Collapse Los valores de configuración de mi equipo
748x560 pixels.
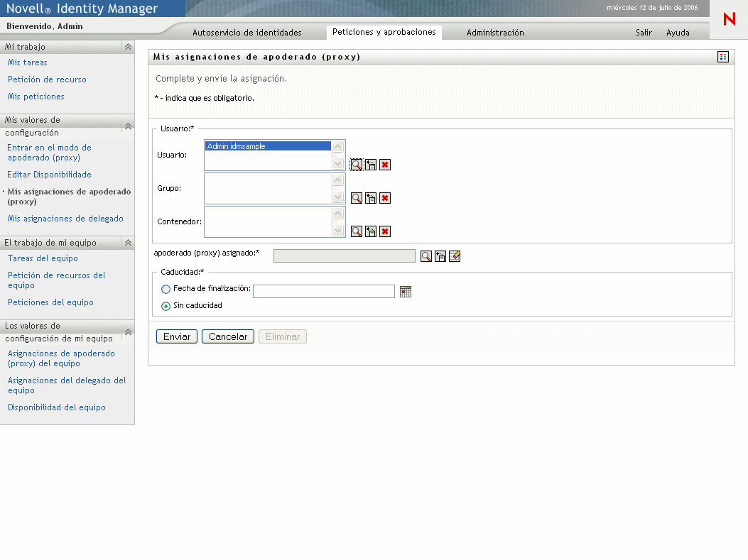point(128,332)
